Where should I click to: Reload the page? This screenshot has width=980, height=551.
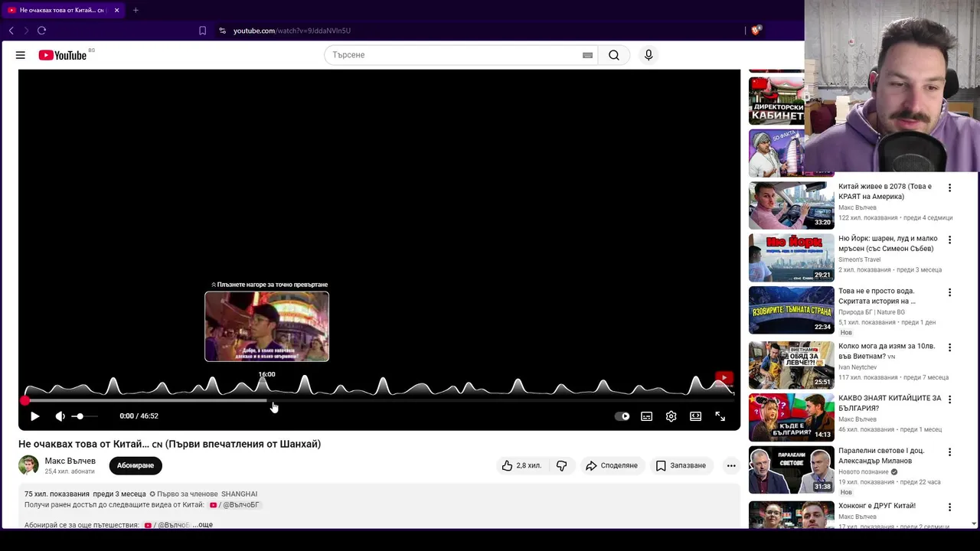[41, 31]
